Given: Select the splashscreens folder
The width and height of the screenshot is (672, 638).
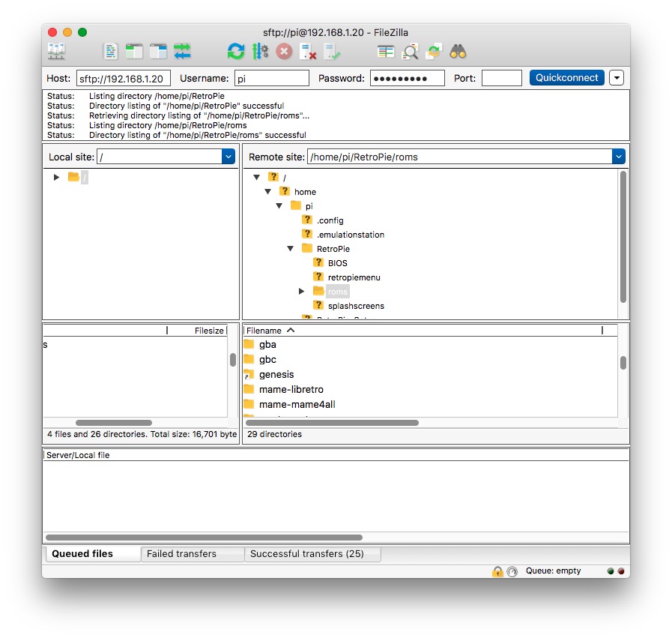Looking at the screenshot, I should (x=356, y=306).
